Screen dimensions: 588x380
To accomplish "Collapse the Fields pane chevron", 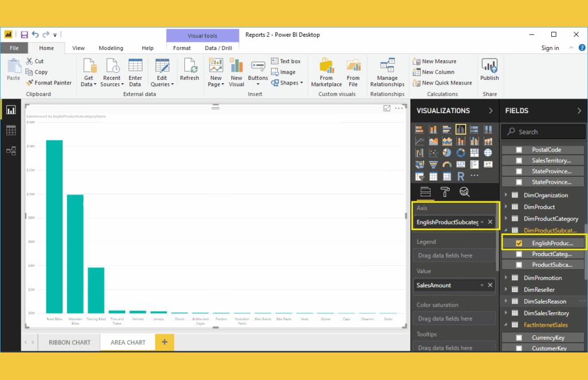I will [579, 111].
